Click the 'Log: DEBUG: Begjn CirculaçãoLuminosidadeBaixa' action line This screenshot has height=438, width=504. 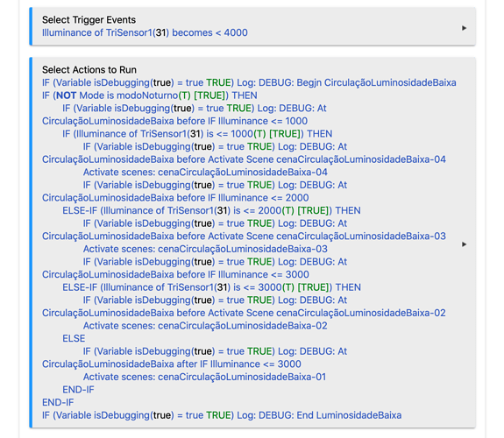click(x=249, y=82)
